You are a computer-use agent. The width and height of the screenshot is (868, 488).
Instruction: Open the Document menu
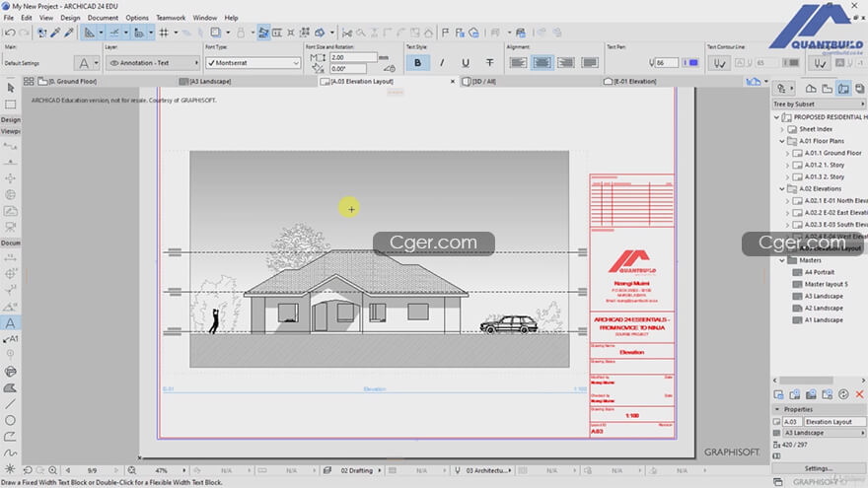coord(103,18)
